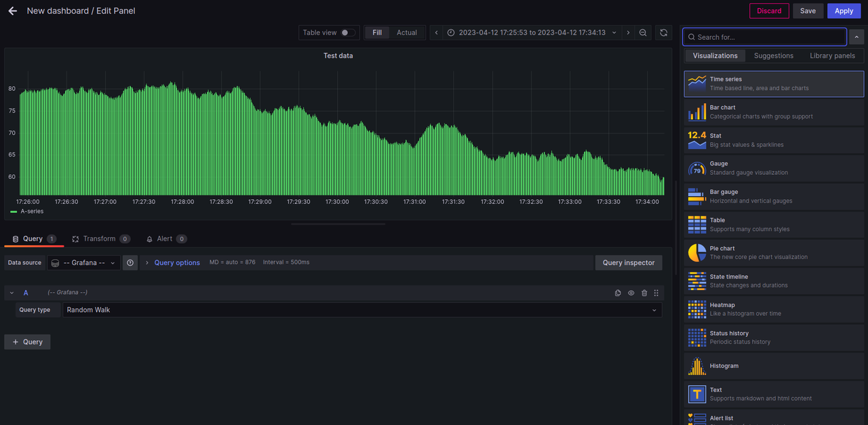Select the Fill view mode
Image resolution: width=868 pixels, height=425 pixels.
coord(377,33)
